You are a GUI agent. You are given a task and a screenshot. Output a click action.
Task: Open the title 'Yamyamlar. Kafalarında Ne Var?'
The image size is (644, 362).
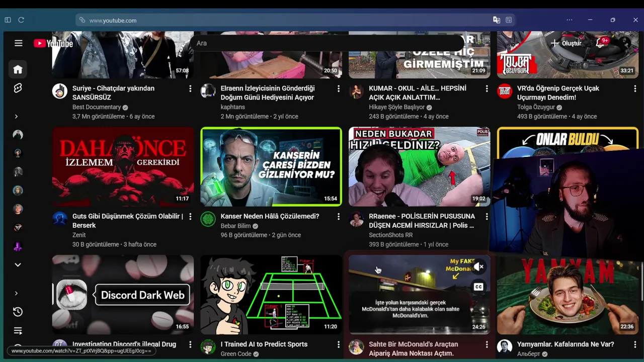(566, 344)
